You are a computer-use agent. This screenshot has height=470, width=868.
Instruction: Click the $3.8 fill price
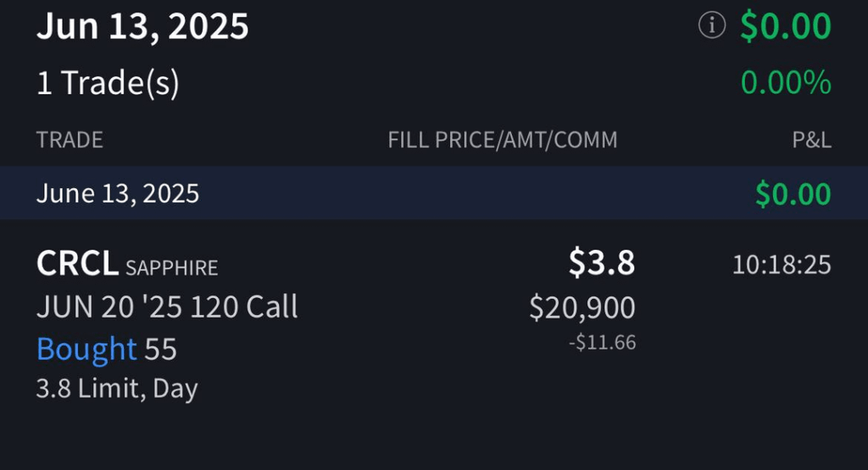(x=602, y=263)
